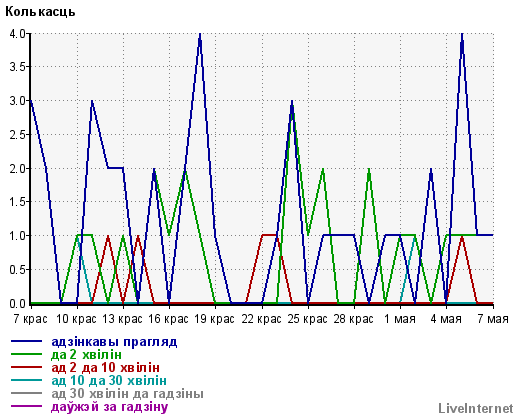Click the blue peak at 11 крас

(92, 102)
